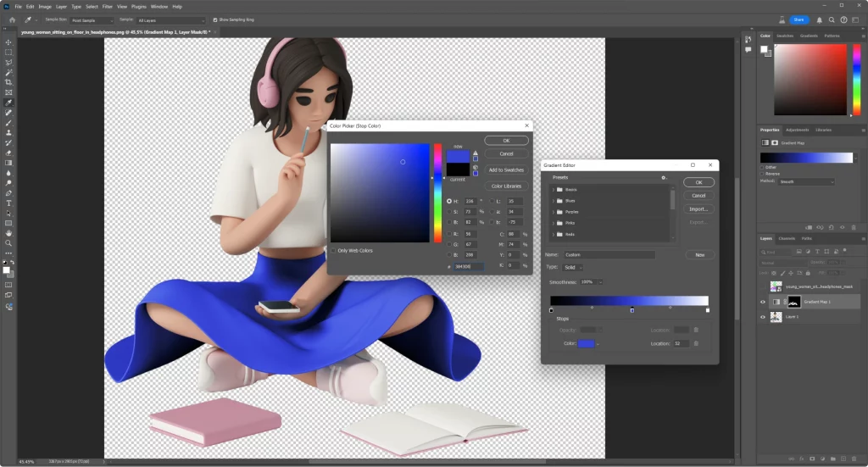868x467 pixels.
Task: Click the hue slider in Color Picker
Action: 438,193
